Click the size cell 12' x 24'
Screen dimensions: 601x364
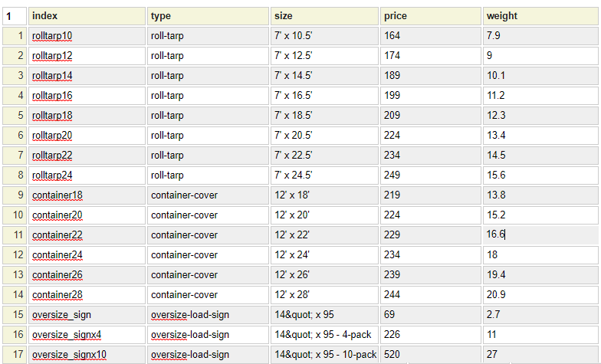[324, 255]
